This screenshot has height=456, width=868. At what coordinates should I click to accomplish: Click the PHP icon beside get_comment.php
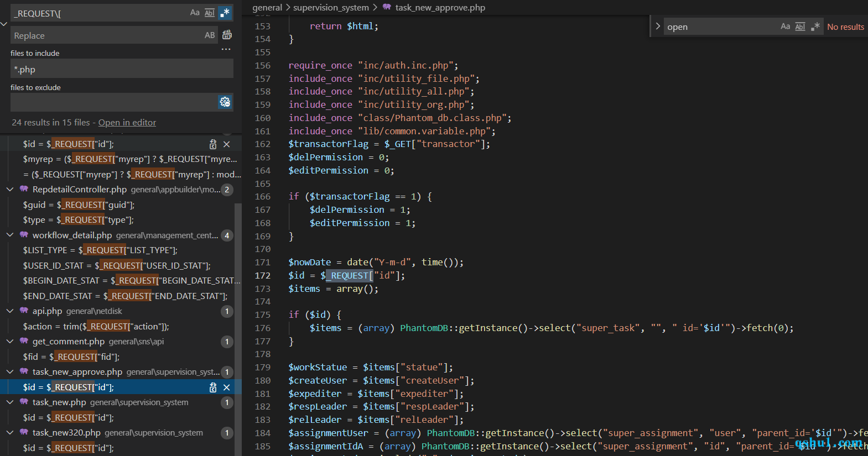24,341
